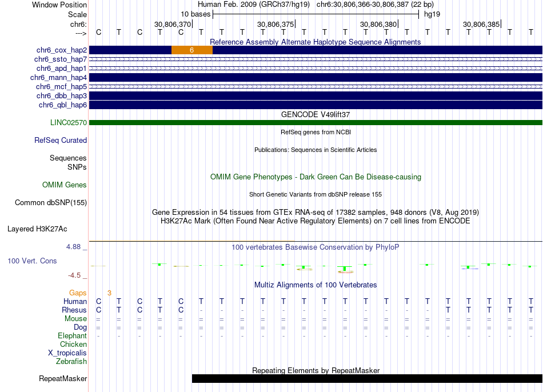Select the Zebrafish species label
The height and width of the screenshot is (392, 543).
click(71, 361)
